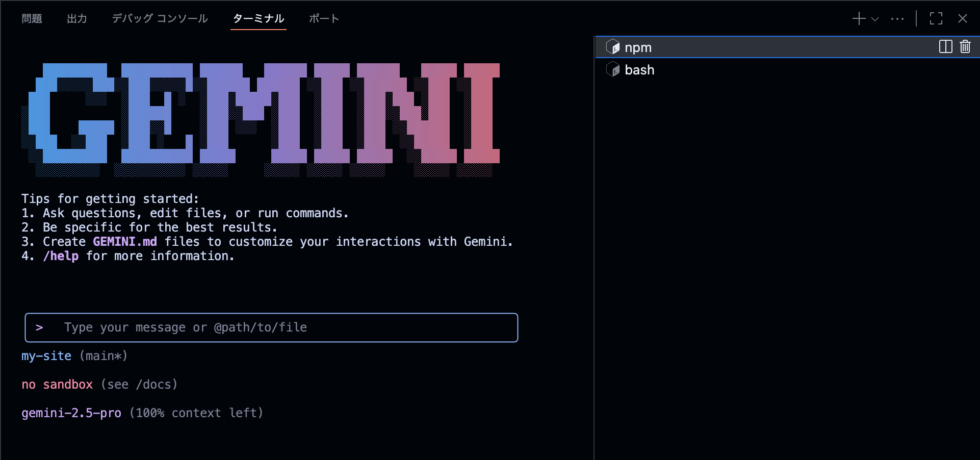Click the my-site (main*) branch label
The width and height of the screenshot is (980, 460).
[74, 356]
